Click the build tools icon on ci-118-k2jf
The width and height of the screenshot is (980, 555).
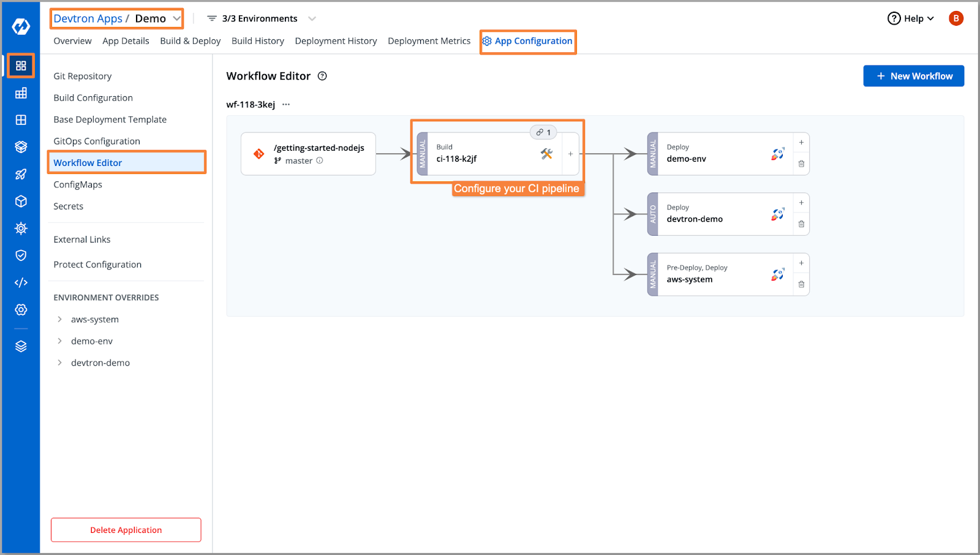pyautogui.click(x=547, y=154)
